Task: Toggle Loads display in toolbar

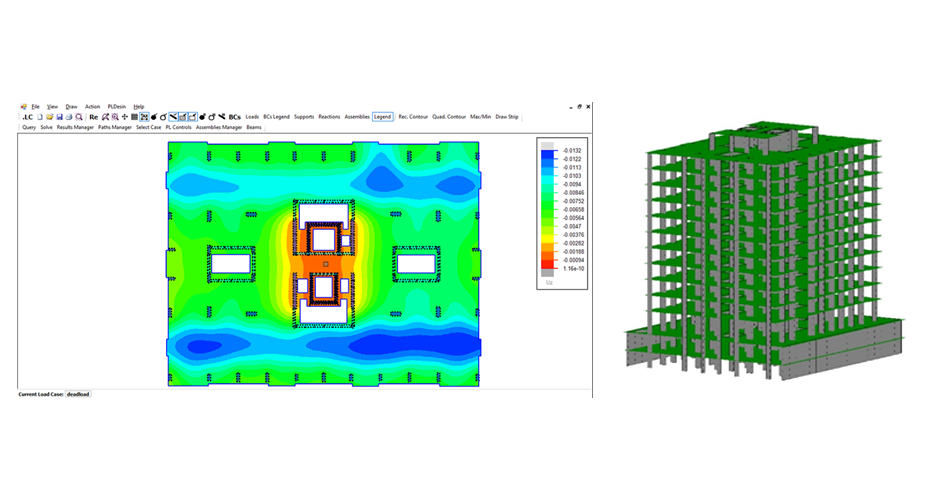Action: pos(252,117)
